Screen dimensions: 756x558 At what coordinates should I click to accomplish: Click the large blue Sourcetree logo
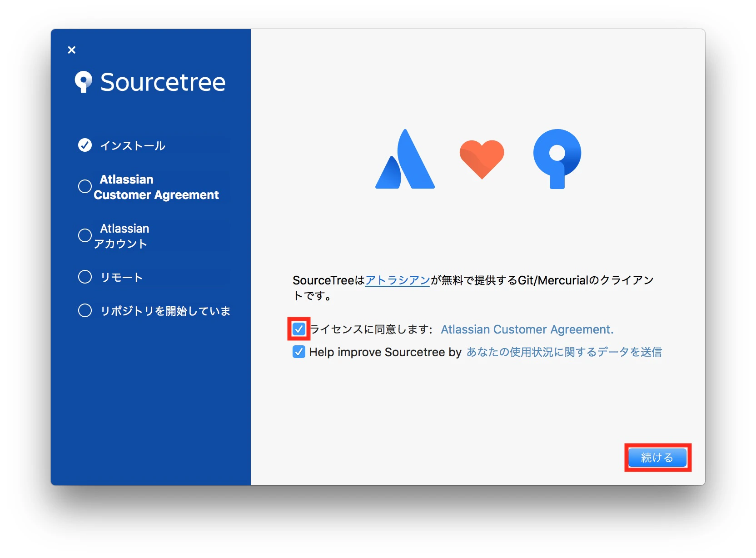tap(557, 159)
